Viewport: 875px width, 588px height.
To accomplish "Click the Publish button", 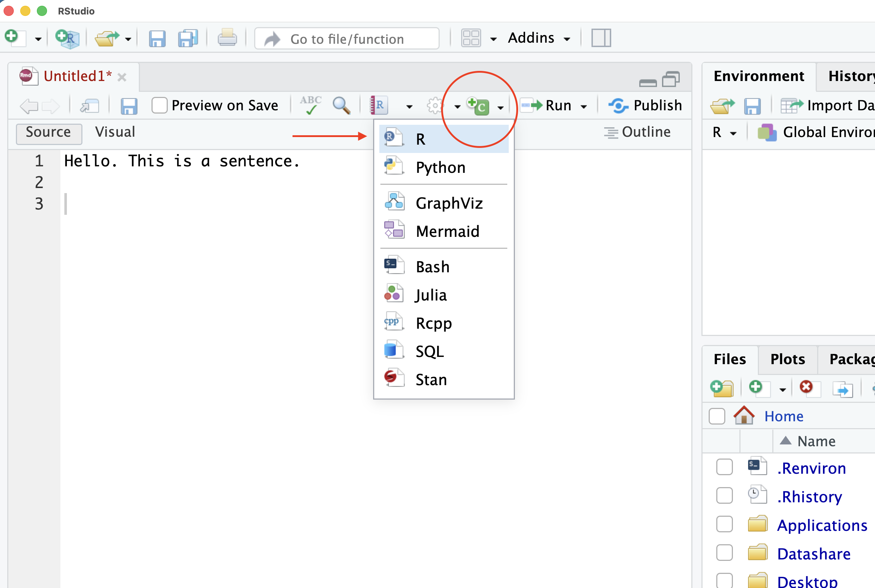I will click(x=645, y=105).
